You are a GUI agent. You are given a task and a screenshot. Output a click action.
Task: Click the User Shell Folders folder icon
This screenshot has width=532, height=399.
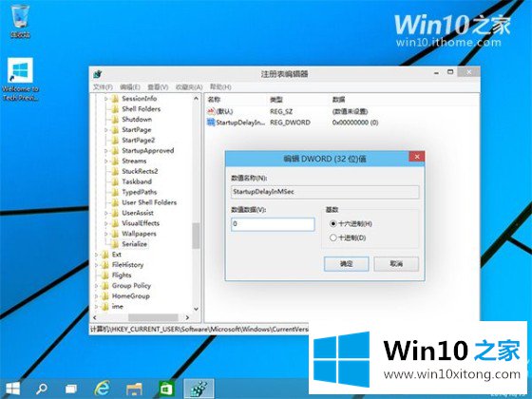tap(115, 202)
